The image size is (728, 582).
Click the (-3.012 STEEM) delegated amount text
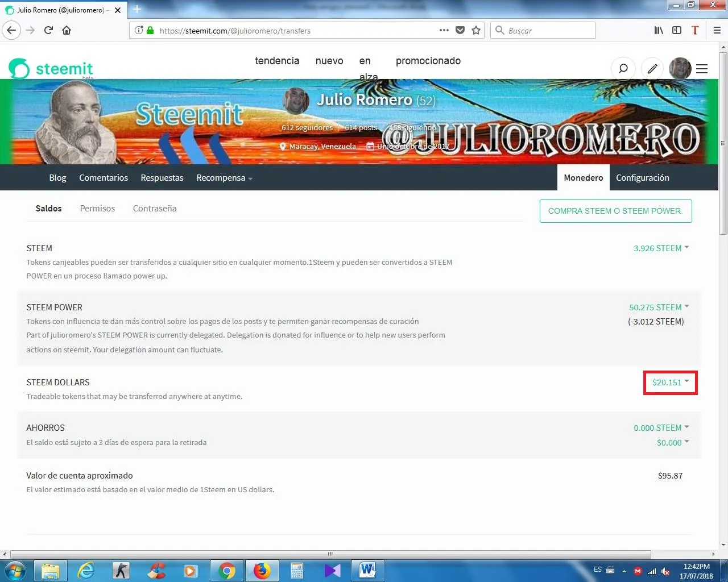tap(656, 322)
